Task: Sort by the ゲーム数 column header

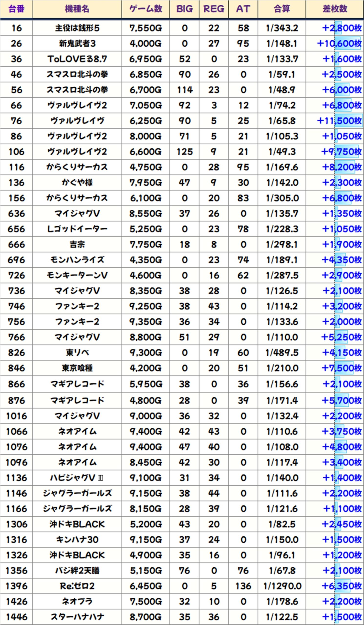Action: click(146, 9)
